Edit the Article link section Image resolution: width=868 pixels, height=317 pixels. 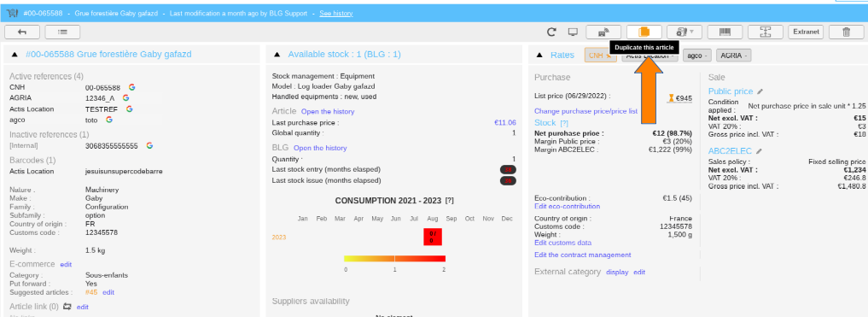tap(83, 307)
